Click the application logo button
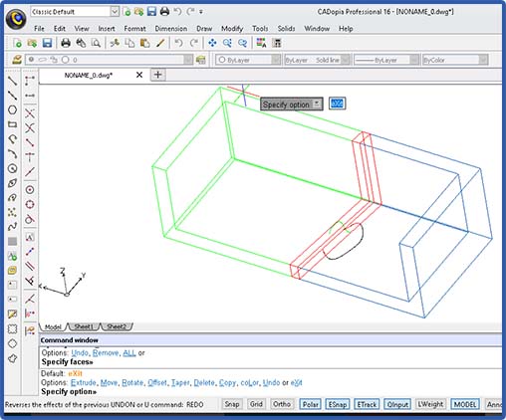Image resolution: width=506 pixels, height=420 pixels. click(16, 19)
